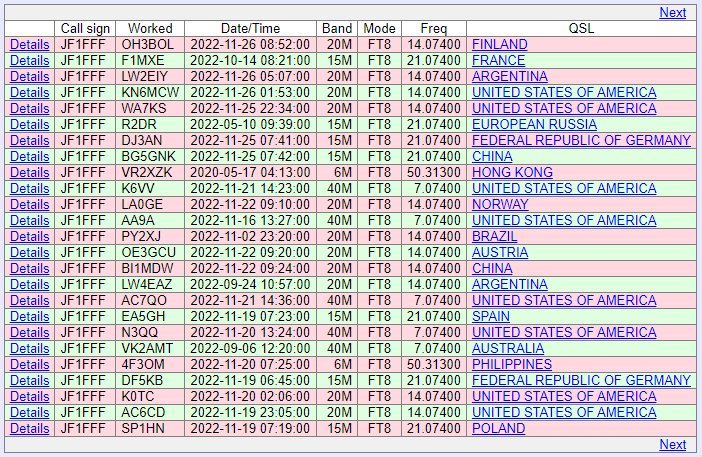Open Details for EA5GH

tap(30, 316)
